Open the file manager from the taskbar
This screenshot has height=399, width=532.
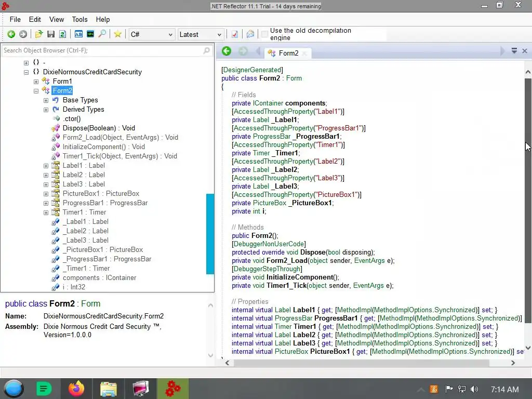[x=108, y=389]
